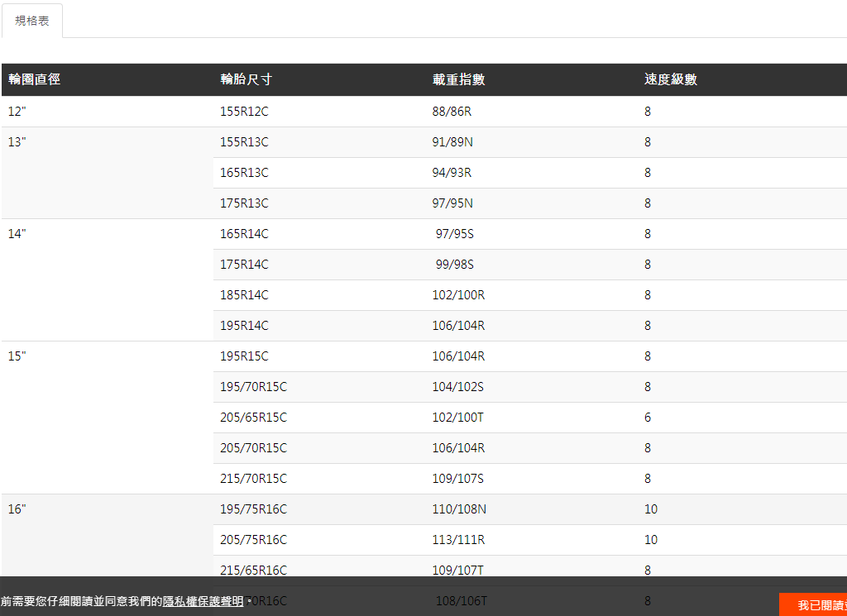Click the 12" rim diameter cell
The width and height of the screenshot is (847, 616).
[17, 112]
